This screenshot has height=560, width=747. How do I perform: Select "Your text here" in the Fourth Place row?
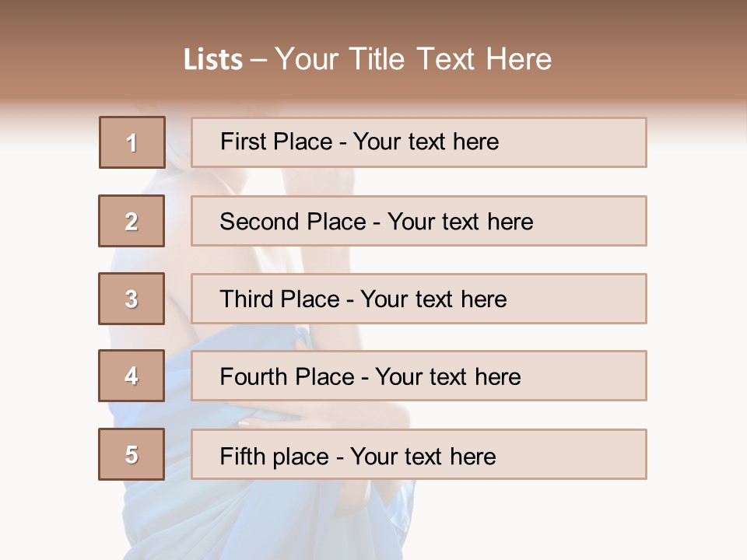(447, 377)
